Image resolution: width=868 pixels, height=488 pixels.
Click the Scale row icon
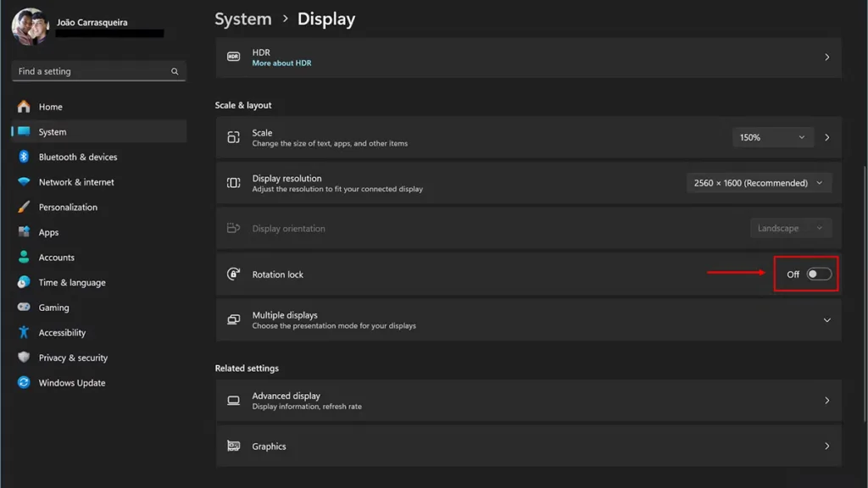pos(234,137)
